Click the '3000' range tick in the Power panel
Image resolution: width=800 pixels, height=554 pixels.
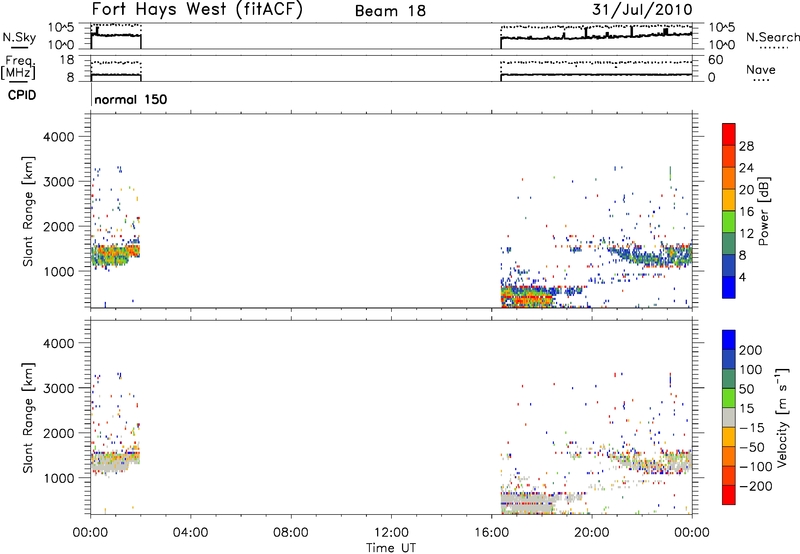(58, 182)
